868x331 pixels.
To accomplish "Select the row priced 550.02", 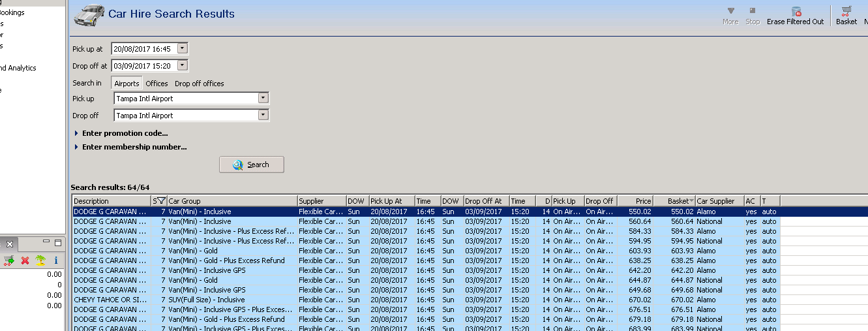I will coord(470,212).
